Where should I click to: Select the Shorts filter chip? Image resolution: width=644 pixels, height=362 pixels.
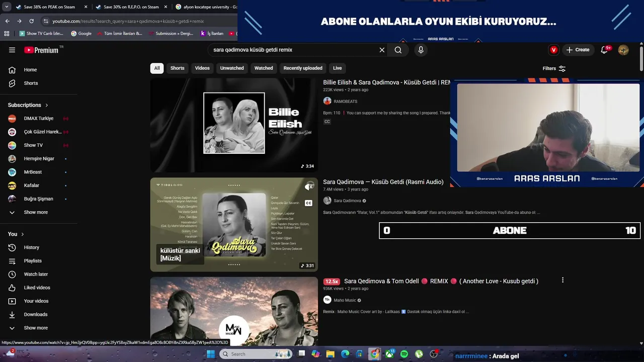point(177,68)
